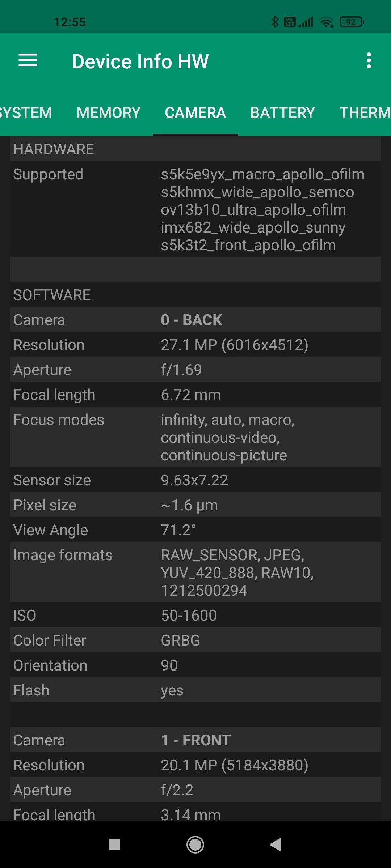391x868 pixels.
Task: Tap the Supported hardware sensors list
Action: 262,210
